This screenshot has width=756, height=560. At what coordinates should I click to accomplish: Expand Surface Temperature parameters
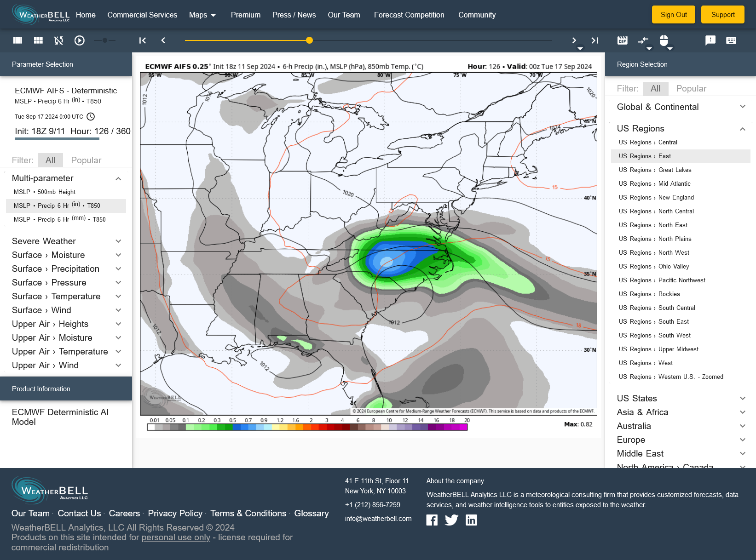click(66, 297)
